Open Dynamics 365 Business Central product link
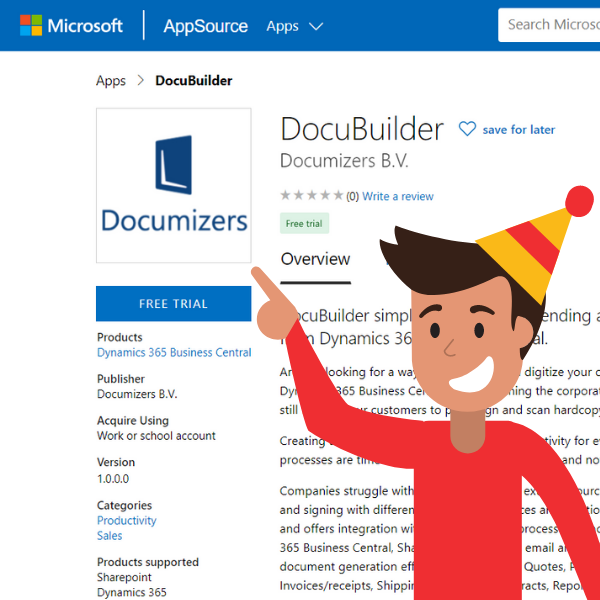Image resolution: width=600 pixels, height=600 pixels. pos(174,352)
